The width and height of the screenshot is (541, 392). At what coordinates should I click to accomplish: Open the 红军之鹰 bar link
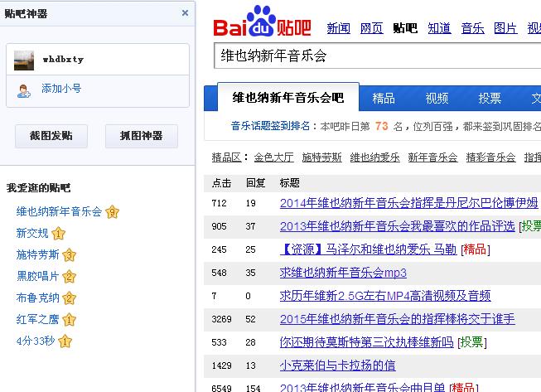(37, 319)
